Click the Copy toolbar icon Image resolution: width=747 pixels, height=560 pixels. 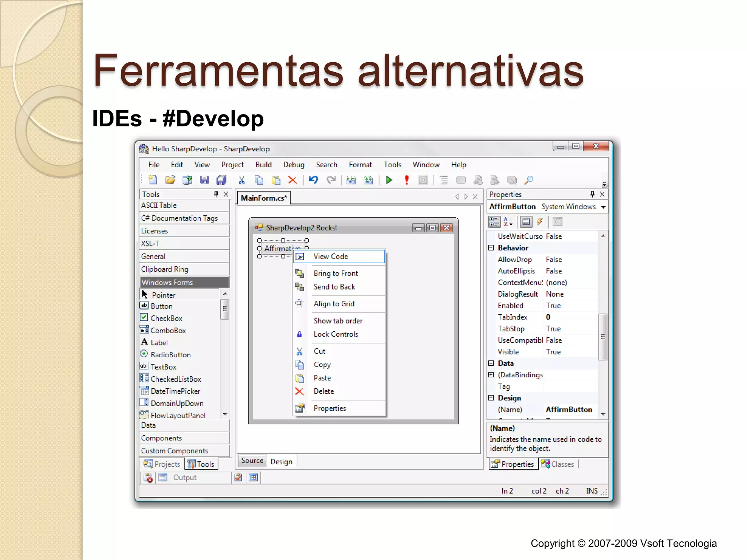click(259, 180)
